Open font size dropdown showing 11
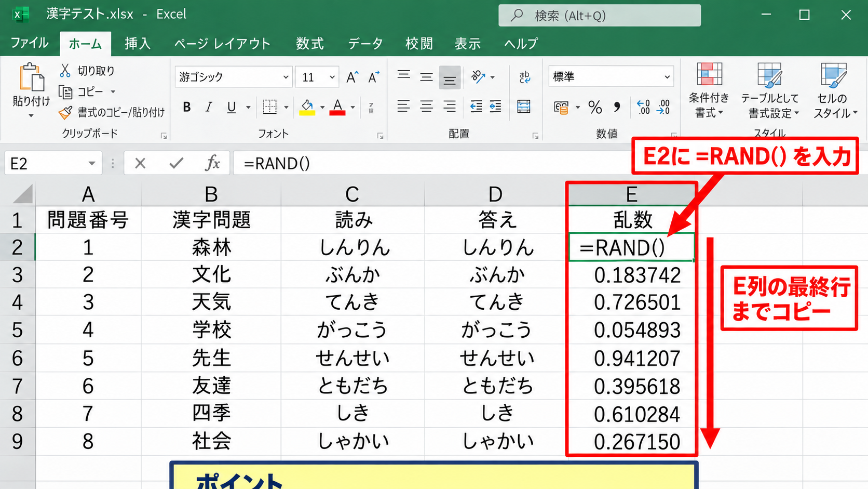This screenshot has width=868, height=489. pos(332,77)
